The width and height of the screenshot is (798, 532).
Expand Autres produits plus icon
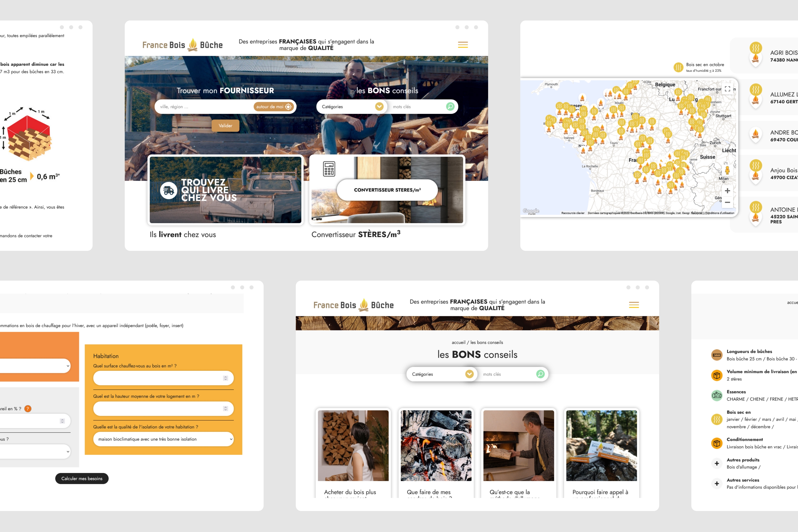(717, 463)
